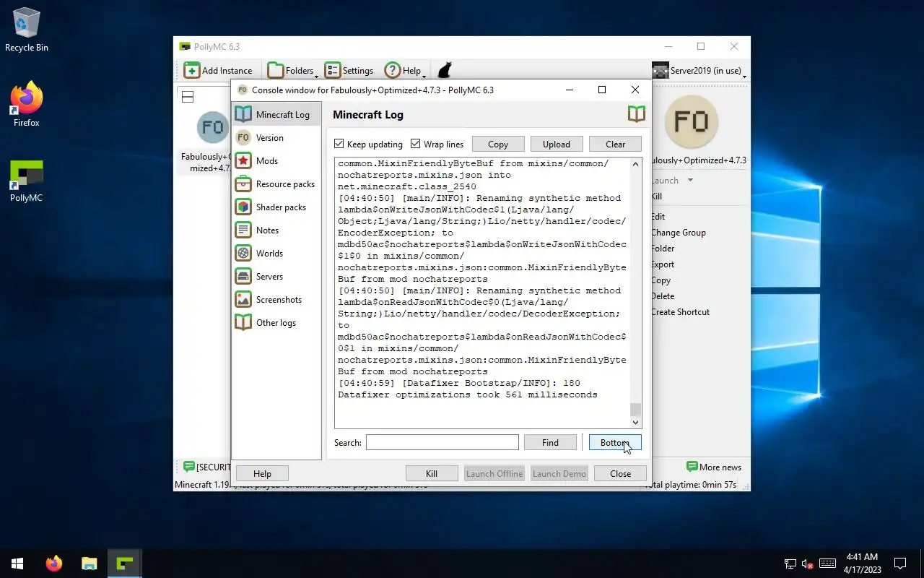Toggle the Keep updating checkbox
The image size is (924, 578).
click(339, 144)
